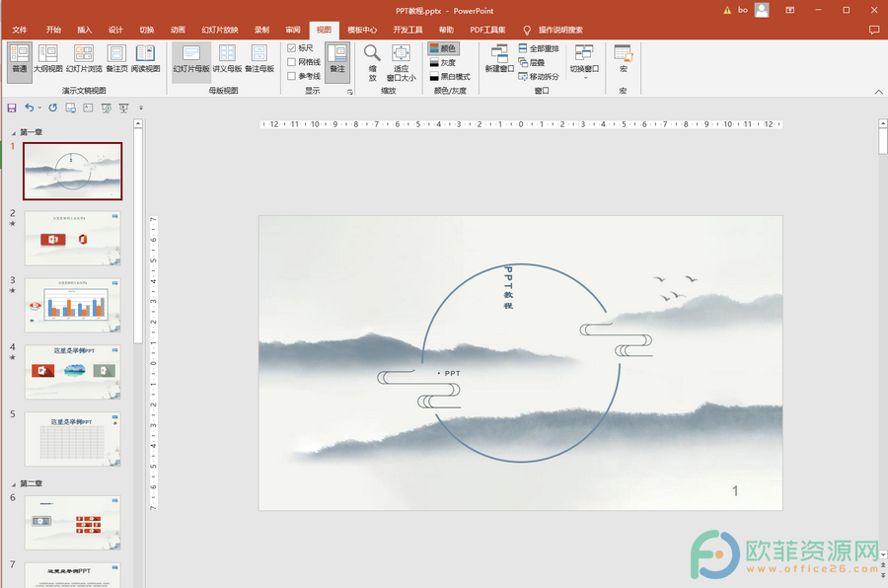Click the 操作说明搜索 search field

tap(560, 30)
